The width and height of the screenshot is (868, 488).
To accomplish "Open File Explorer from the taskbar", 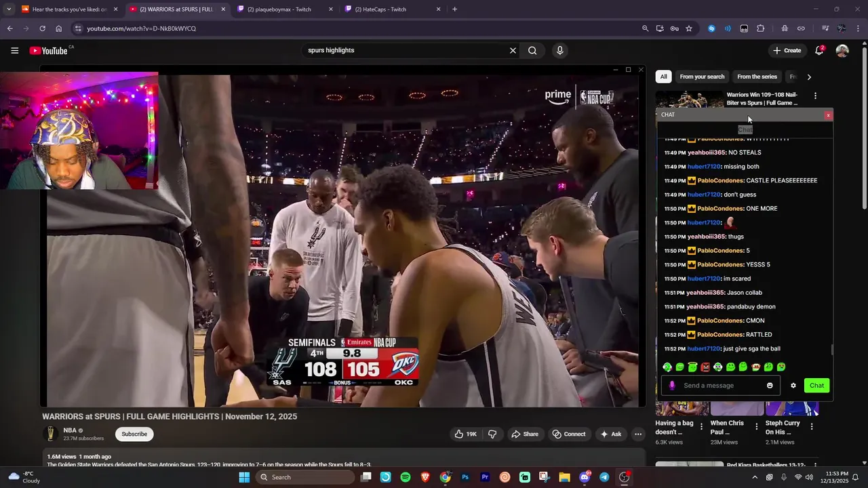I will coord(564,477).
